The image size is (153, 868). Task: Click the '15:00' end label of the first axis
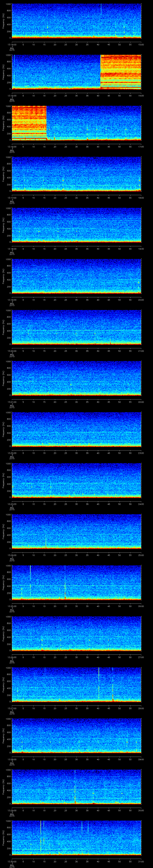click(x=141, y=44)
